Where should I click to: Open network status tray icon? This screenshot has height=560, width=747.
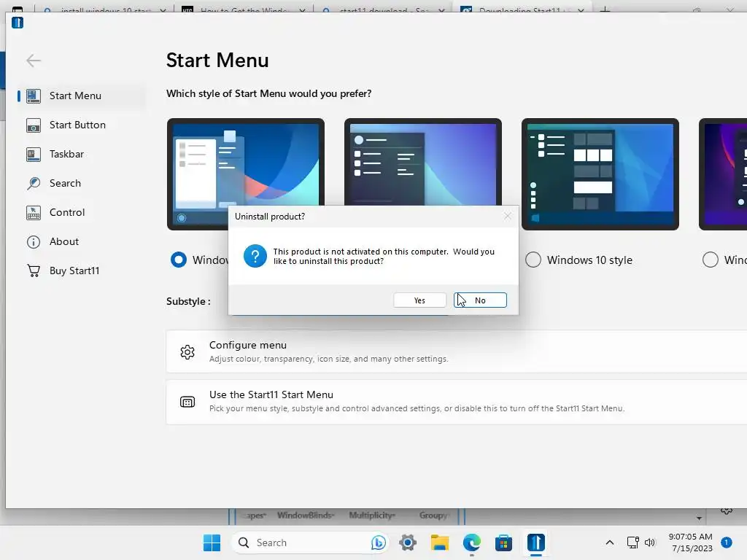632,542
